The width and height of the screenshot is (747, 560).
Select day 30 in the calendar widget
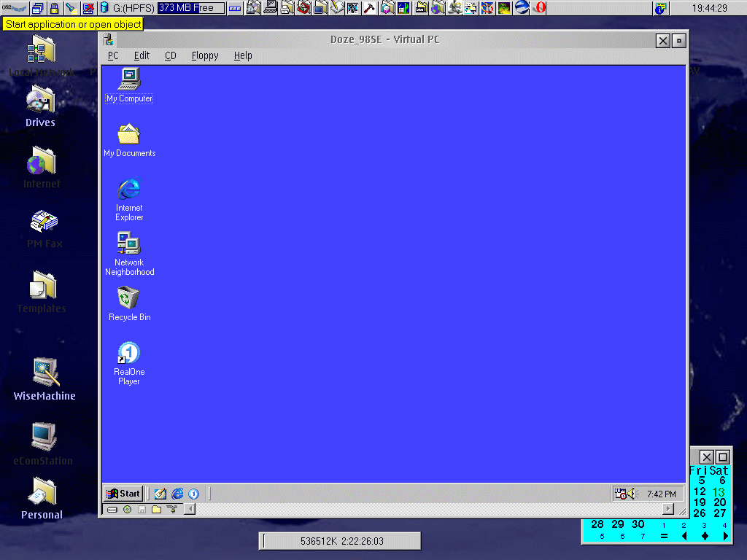(x=638, y=524)
